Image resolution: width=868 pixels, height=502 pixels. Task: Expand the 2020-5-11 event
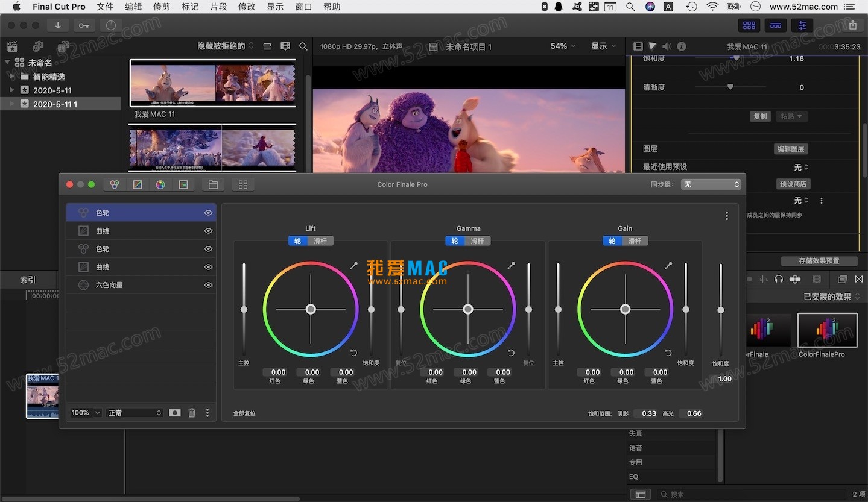click(x=12, y=90)
